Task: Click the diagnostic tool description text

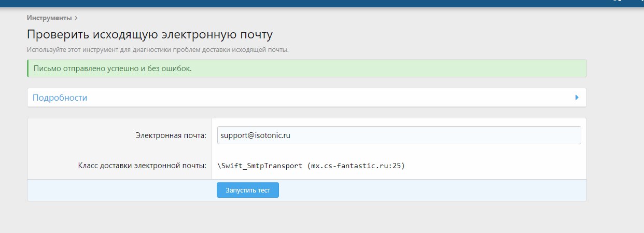Action: coord(158,50)
